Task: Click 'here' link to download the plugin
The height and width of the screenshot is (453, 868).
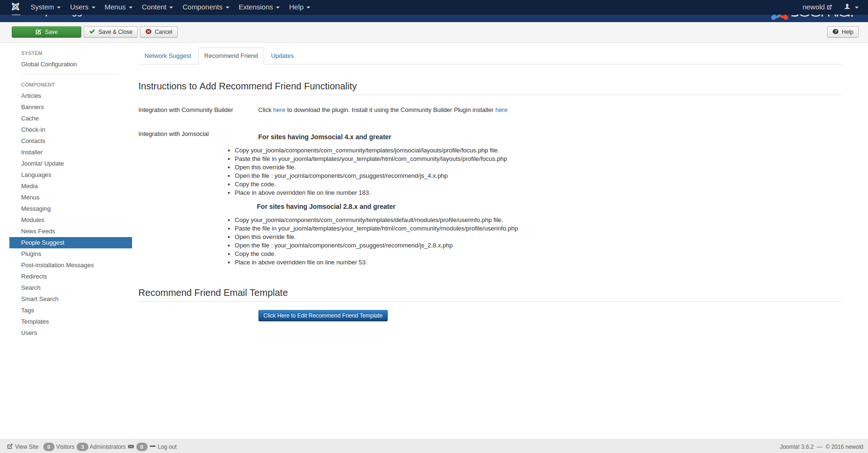Action: [x=279, y=110]
